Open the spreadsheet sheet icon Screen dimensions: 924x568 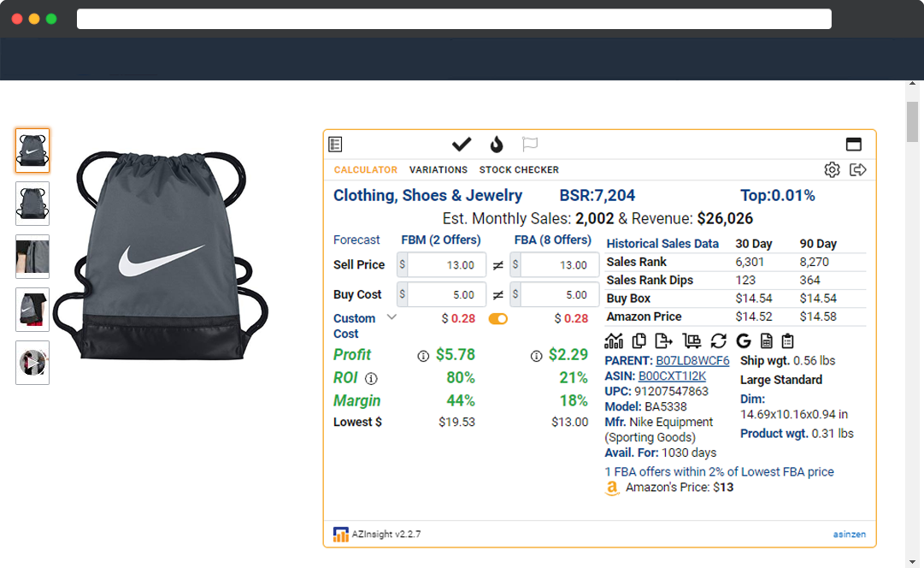766,341
